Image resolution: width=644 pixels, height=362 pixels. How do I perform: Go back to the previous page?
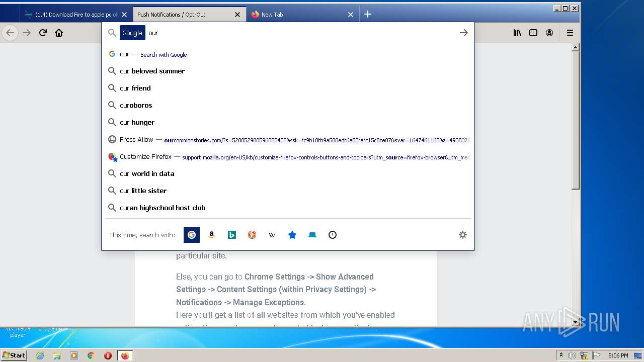[x=10, y=33]
